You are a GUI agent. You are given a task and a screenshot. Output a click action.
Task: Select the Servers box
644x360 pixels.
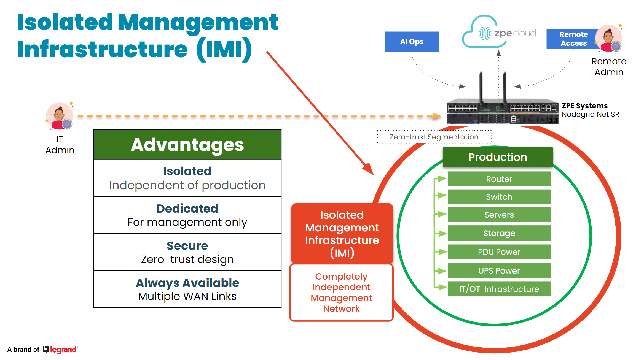(499, 215)
